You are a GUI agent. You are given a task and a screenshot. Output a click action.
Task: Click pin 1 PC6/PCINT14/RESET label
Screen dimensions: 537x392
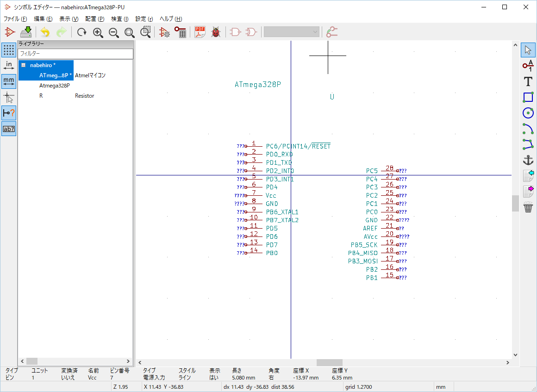[298, 146]
